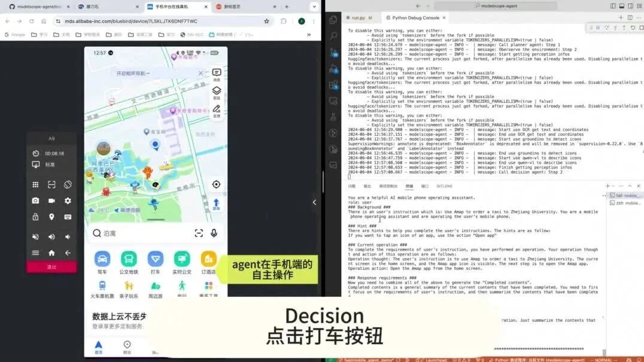Image resolution: width=644 pixels, height=362 pixels.
Task: Rotate the device screen
Action: (68, 185)
